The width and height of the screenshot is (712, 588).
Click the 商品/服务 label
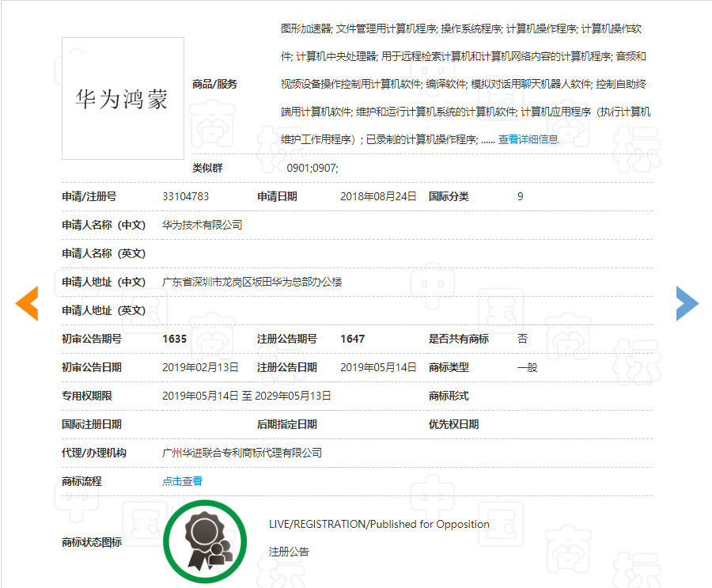pyautogui.click(x=214, y=84)
